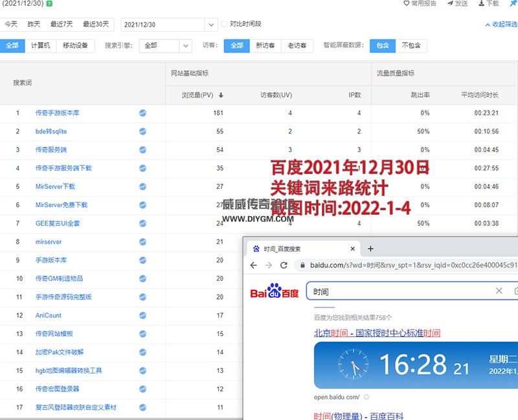Click browser back arrow in Baidu window
Viewport: 518px width, 420px height.
point(253,265)
